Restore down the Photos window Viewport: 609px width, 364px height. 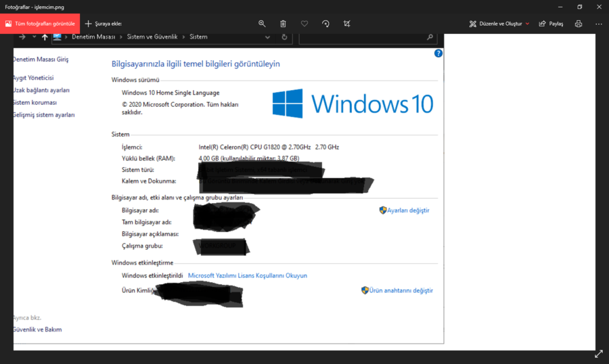click(579, 7)
